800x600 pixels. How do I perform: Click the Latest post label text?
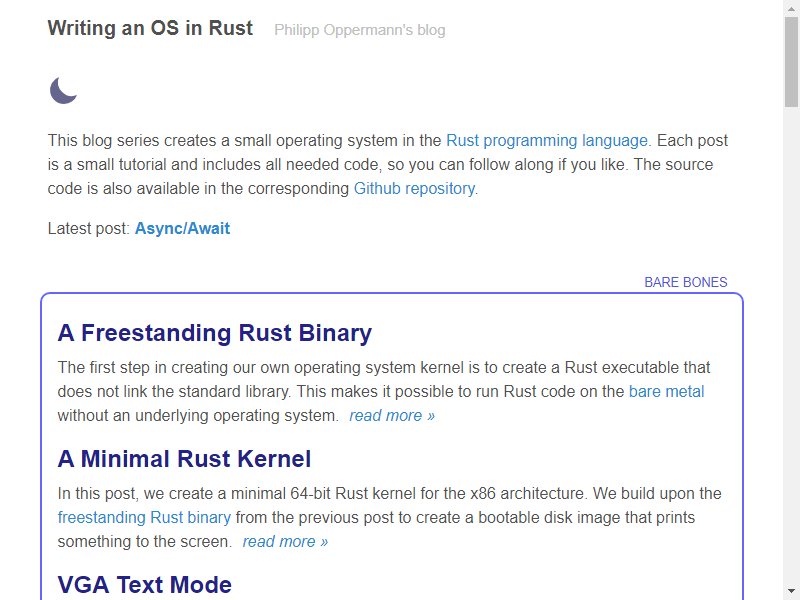coord(89,228)
